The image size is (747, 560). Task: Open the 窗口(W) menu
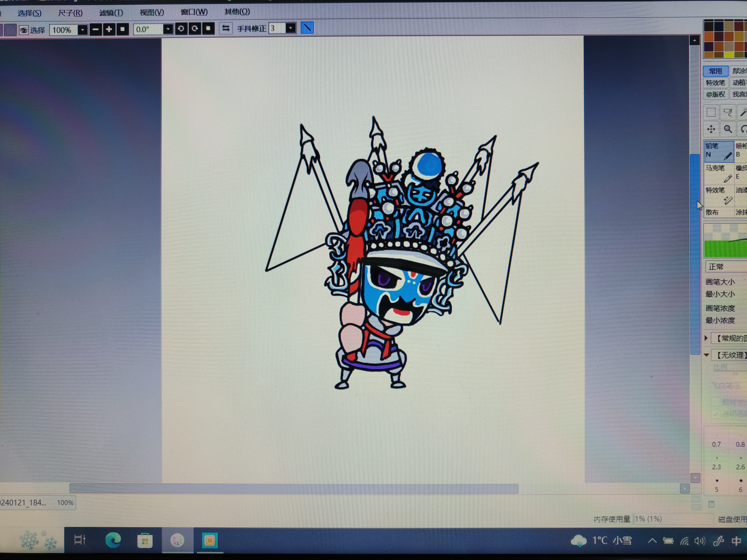point(194,12)
